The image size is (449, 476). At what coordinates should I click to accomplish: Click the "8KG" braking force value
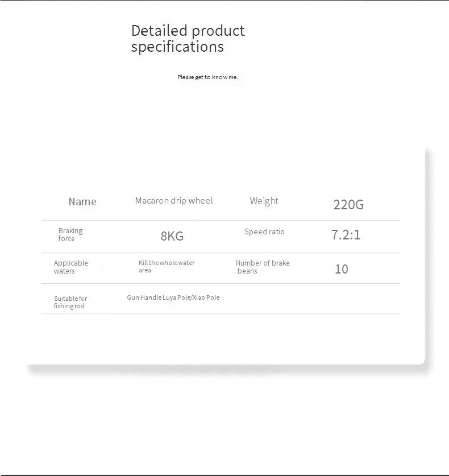172,236
